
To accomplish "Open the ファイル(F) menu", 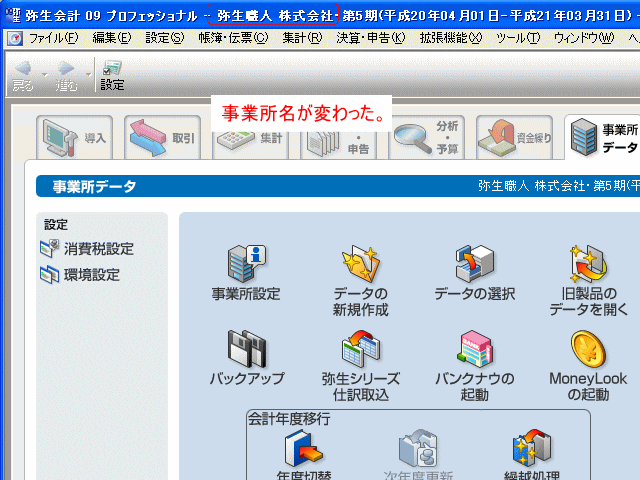I will (53, 38).
